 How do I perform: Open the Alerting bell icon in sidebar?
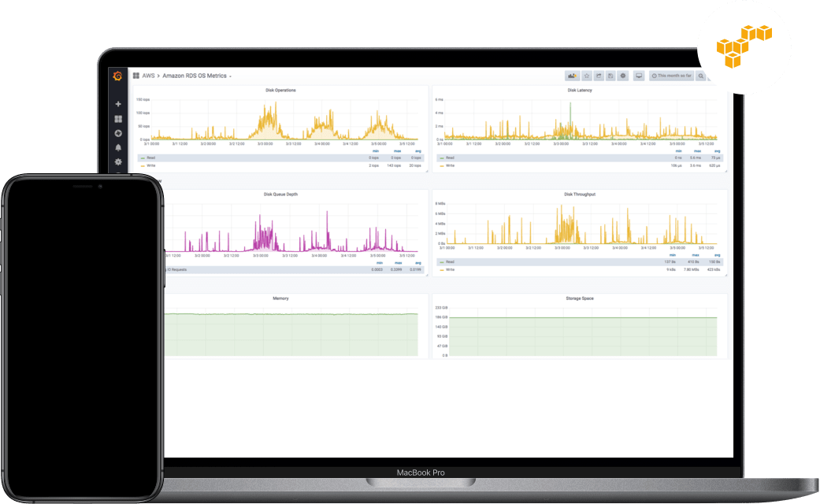click(118, 147)
